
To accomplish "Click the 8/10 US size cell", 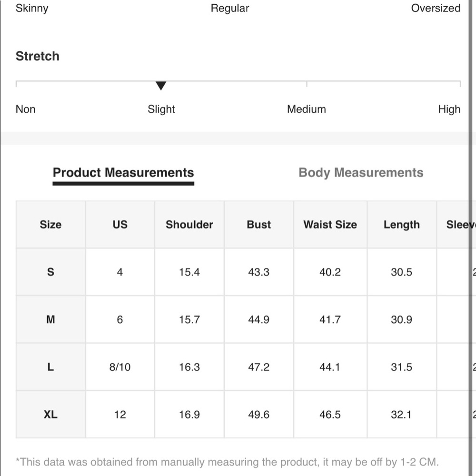I will pyautogui.click(x=120, y=367).
